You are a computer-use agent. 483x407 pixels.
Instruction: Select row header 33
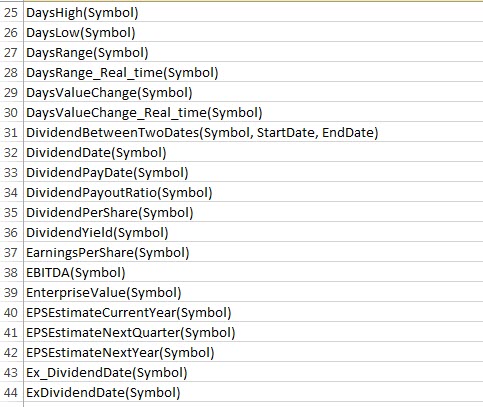(11, 172)
